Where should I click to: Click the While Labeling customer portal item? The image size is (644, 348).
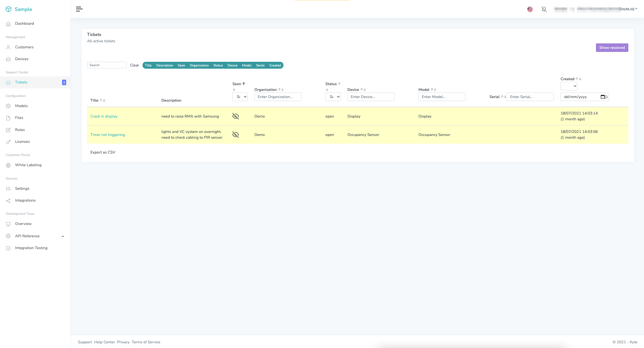(28, 165)
